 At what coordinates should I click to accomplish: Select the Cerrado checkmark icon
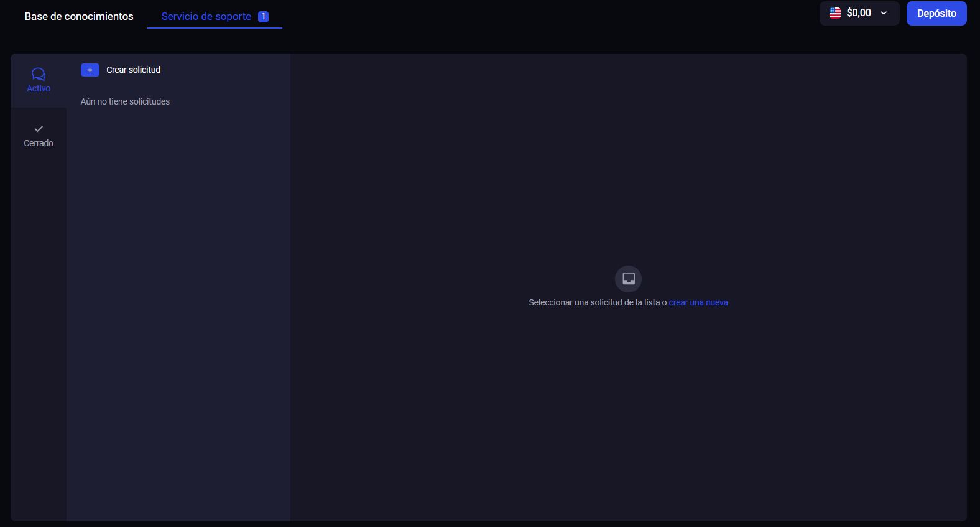(39, 129)
